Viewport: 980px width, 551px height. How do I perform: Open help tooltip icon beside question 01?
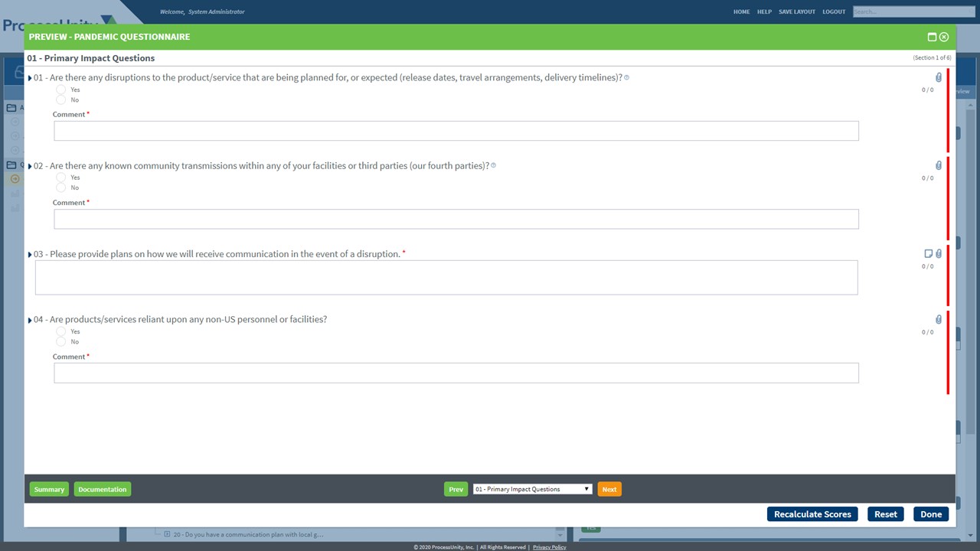click(x=626, y=77)
